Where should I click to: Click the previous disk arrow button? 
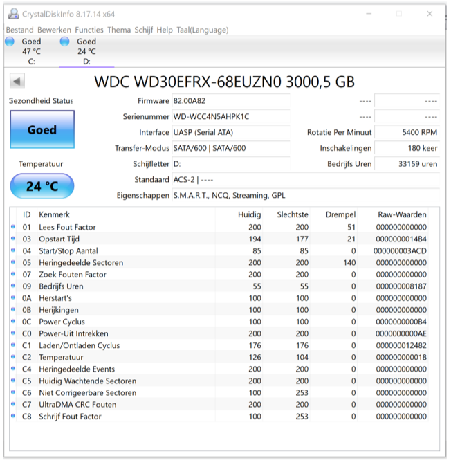(17, 81)
